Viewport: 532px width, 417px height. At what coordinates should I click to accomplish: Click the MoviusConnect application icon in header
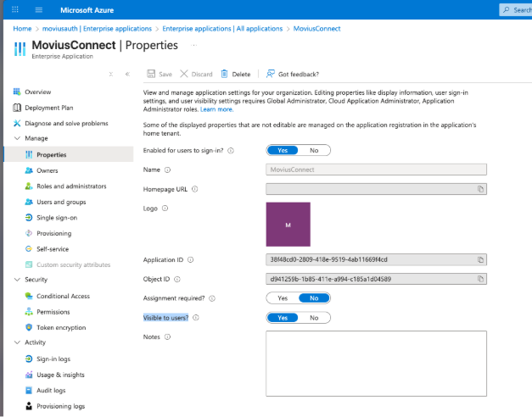(20, 49)
